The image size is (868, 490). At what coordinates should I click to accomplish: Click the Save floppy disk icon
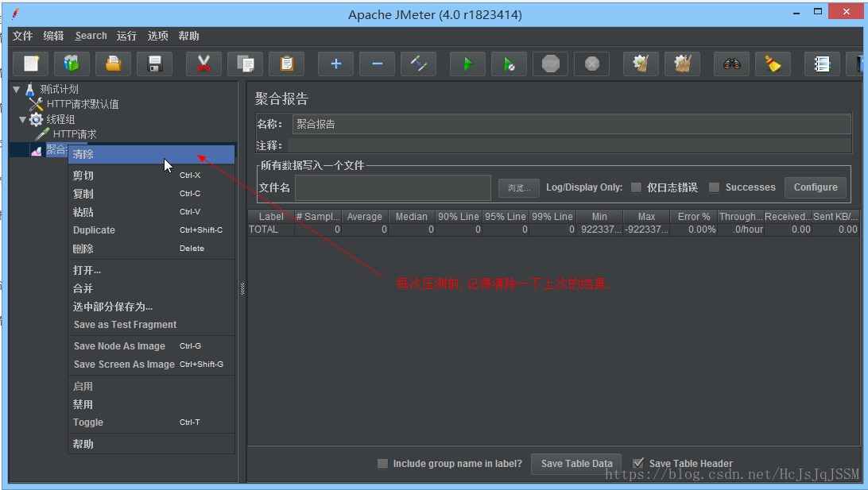pos(155,64)
